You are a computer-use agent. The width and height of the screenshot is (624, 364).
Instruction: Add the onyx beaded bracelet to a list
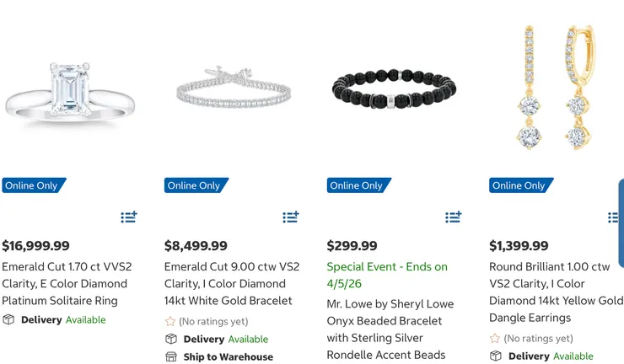454,217
